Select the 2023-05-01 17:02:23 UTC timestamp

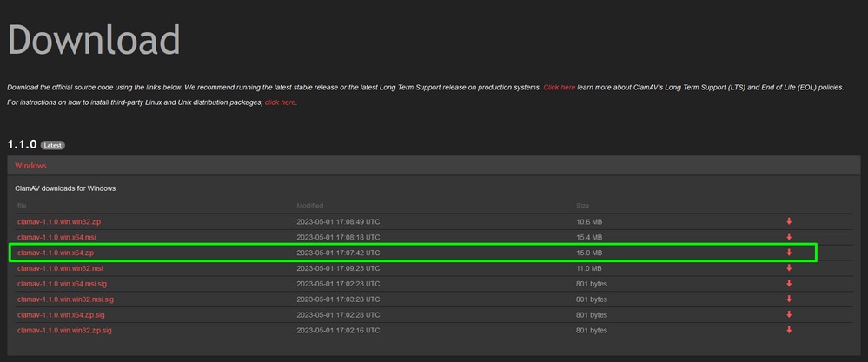click(x=338, y=284)
